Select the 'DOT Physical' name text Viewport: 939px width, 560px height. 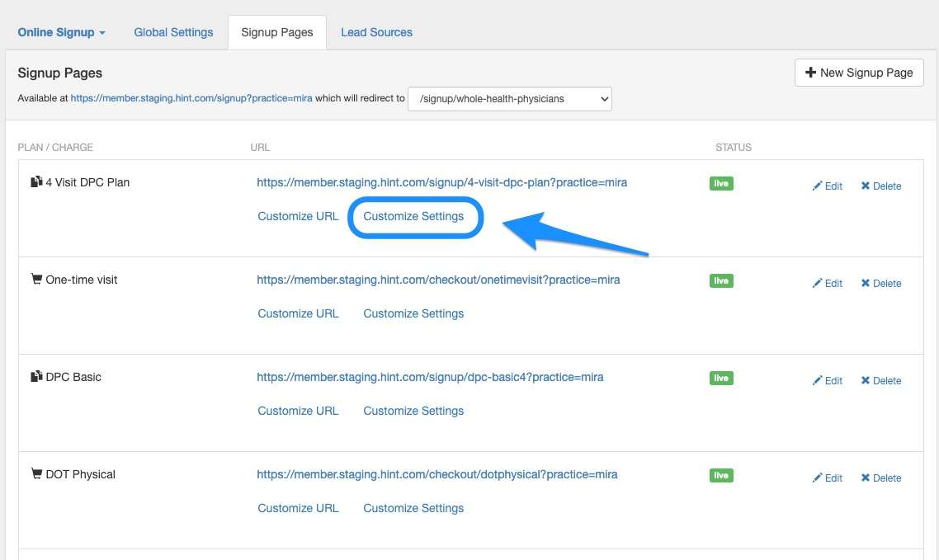tap(80, 475)
